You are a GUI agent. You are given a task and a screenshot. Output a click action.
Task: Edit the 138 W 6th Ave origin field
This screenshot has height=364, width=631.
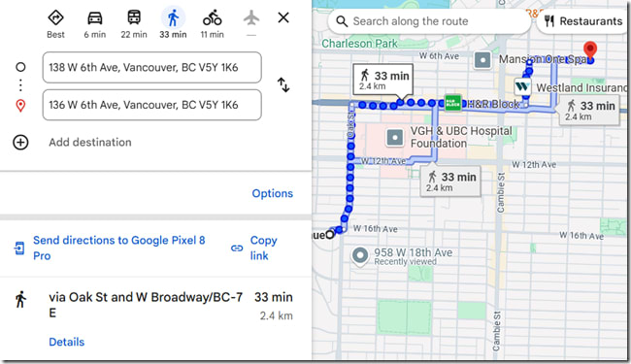(x=152, y=68)
